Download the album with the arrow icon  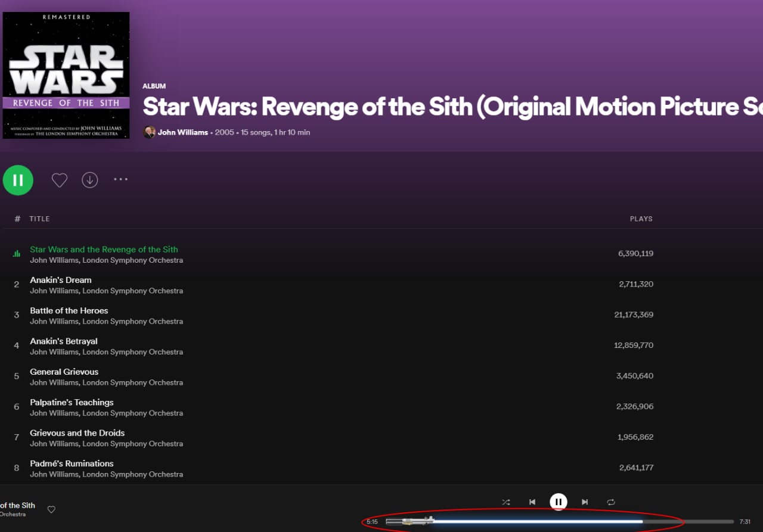(x=90, y=180)
